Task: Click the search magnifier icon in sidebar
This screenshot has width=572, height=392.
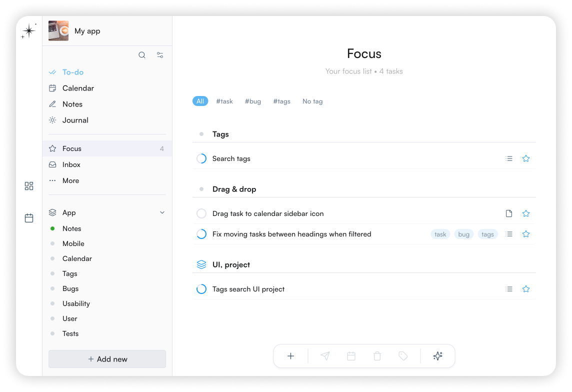Action: 142,55
